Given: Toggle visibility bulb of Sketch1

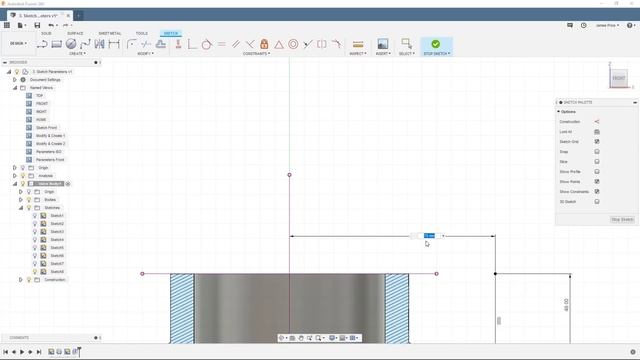Looking at the screenshot, I should [x=35, y=216].
